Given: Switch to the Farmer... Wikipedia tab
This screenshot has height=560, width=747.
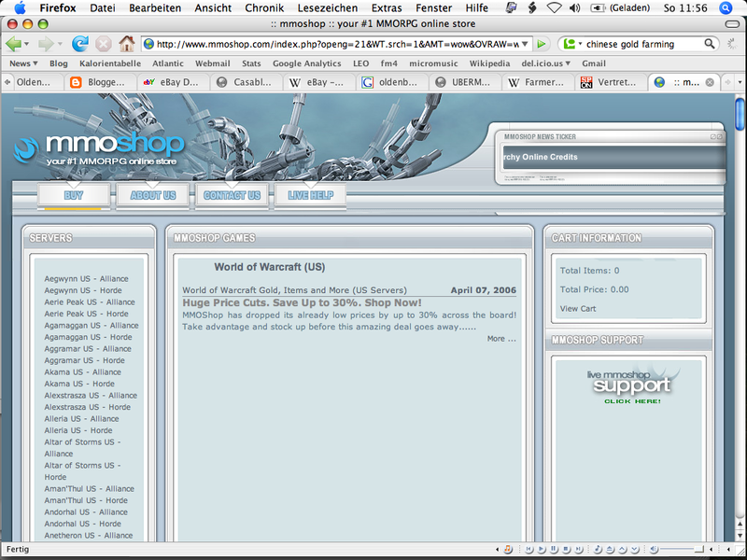Looking at the screenshot, I should (x=538, y=82).
